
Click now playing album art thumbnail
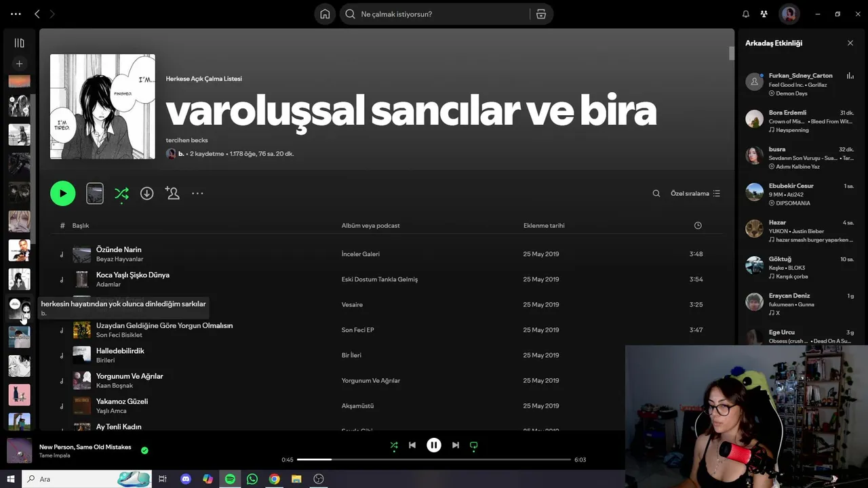coord(19,451)
